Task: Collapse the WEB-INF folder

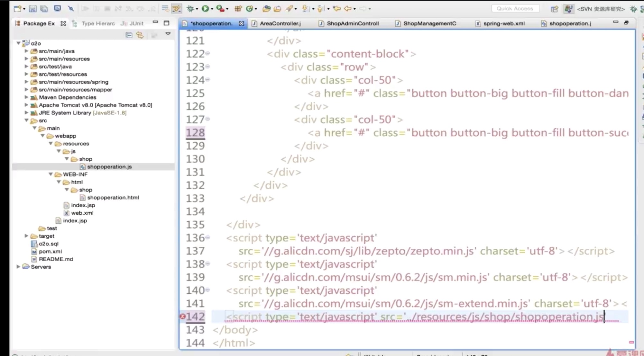Action: [51, 174]
